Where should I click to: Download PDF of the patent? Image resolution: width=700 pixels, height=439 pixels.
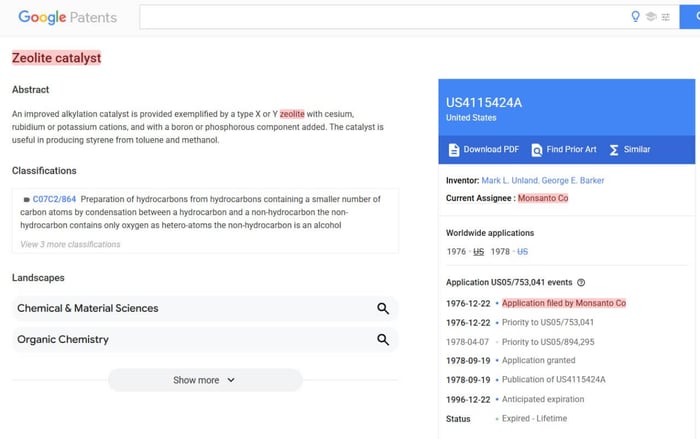click(x=483, y=149)
